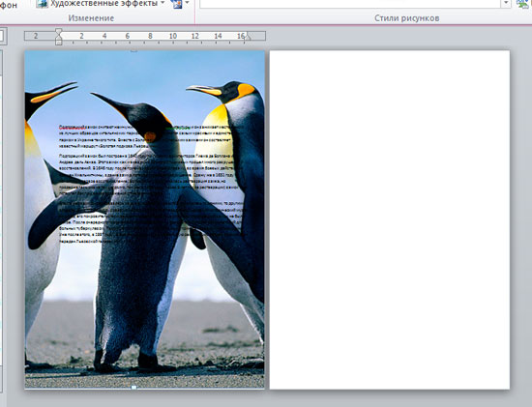
Task: Select the first-line indent marker on ruler
Action: click(x=59, y=32)
